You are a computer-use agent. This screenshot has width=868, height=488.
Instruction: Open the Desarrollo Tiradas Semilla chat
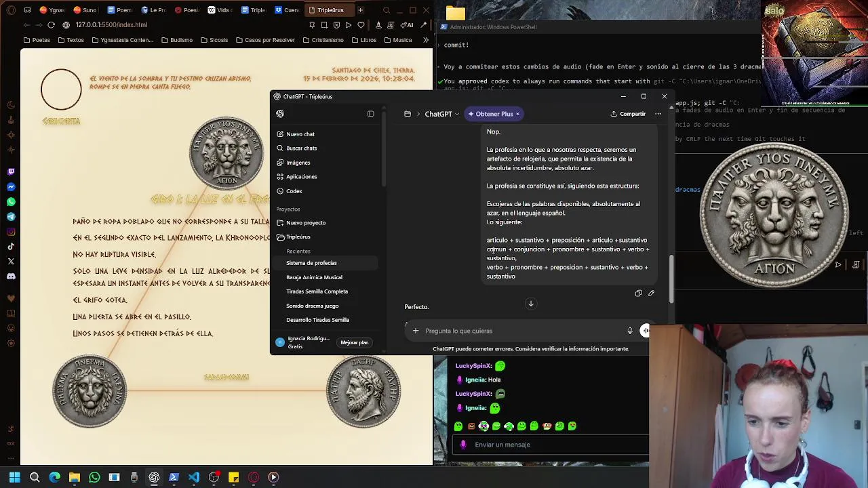[x=317, y=320]
